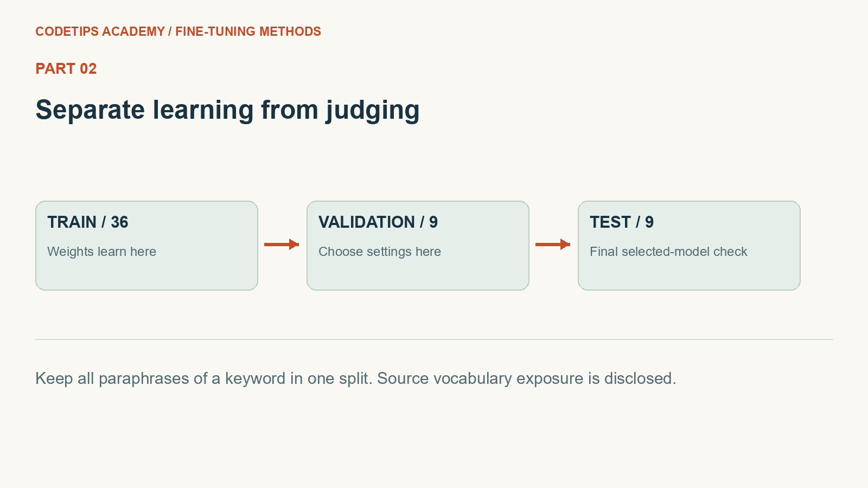Click the word judging in the title
Screen dimensions: 868x488
373,111
